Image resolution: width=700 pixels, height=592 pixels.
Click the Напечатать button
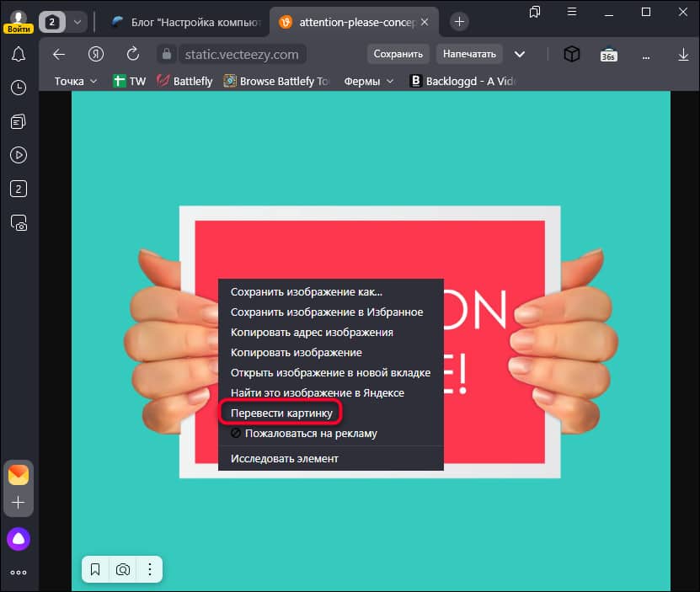point(469,54)
